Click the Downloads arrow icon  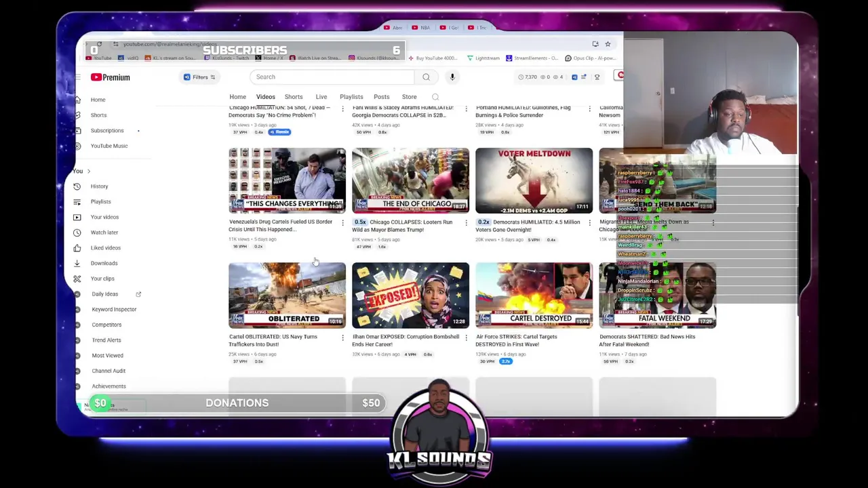coord(77,263)
